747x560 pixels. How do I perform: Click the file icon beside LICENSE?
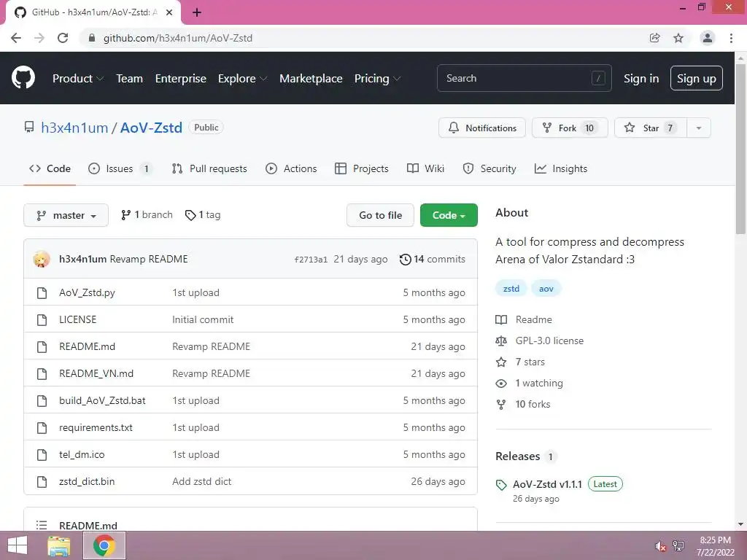click(42, 319)
